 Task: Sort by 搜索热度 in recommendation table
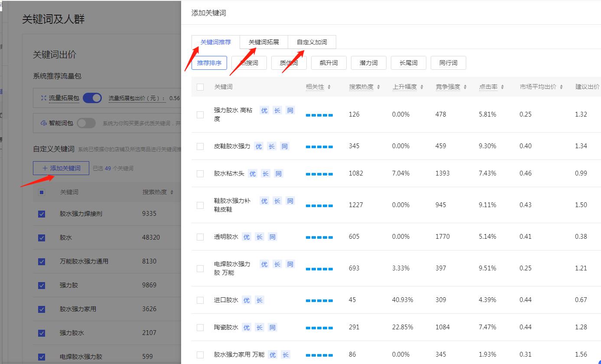378,87
